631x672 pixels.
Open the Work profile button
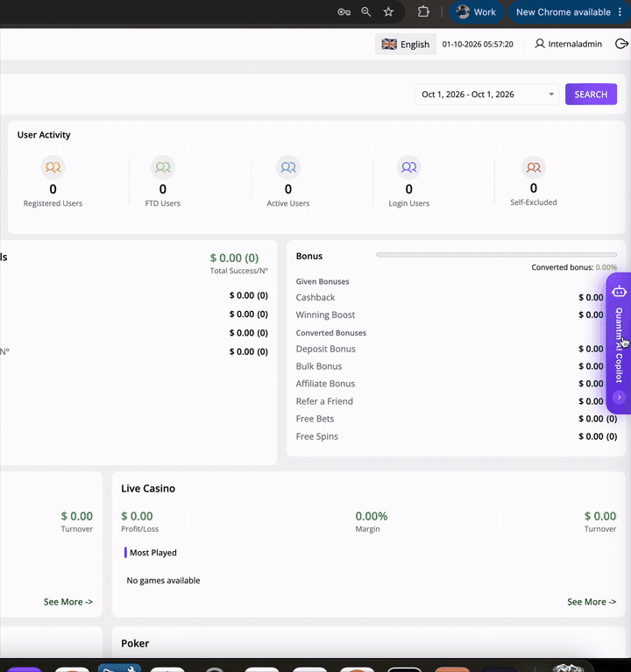[x=476, y=12]
